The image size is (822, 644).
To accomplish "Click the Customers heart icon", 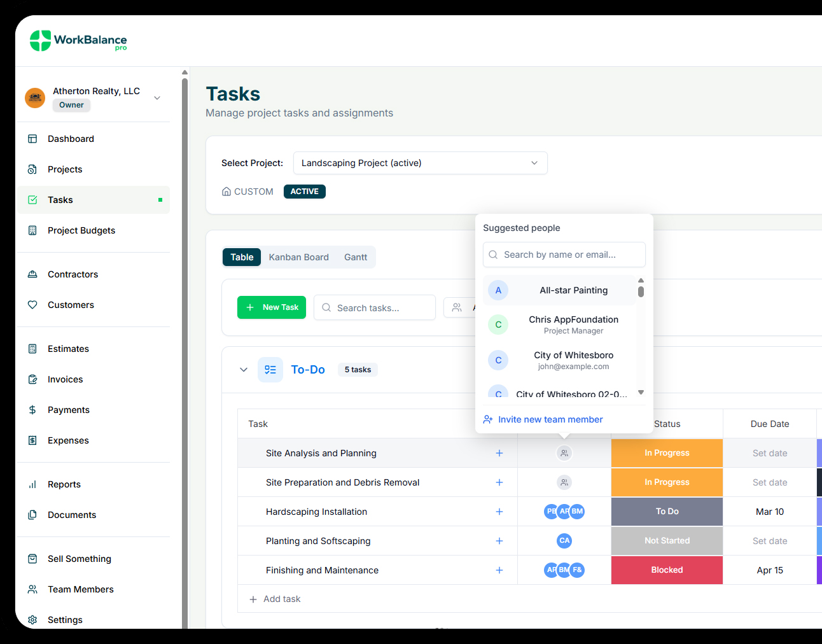I will [x=32, y=305].
